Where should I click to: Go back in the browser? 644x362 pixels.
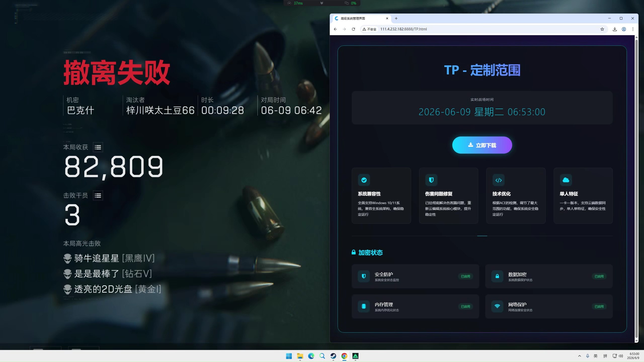pyautogui.click(x=335, y=29)
